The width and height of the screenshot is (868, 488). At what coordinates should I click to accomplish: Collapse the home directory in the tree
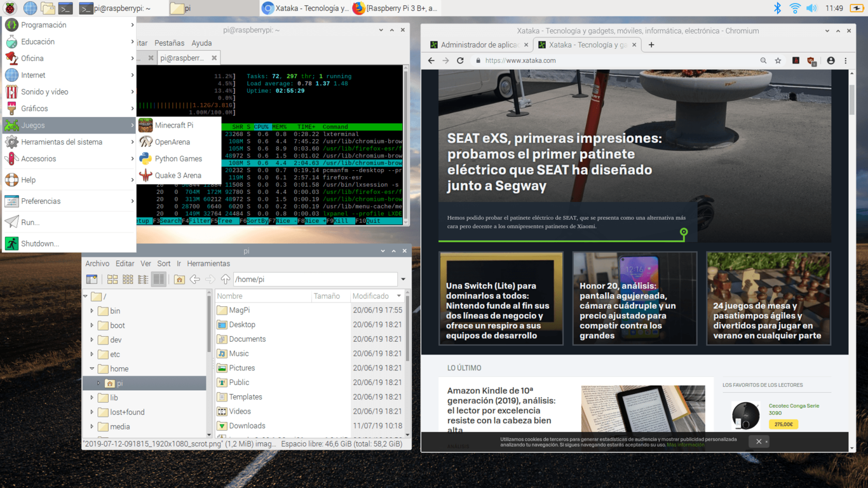click(92, 369)
